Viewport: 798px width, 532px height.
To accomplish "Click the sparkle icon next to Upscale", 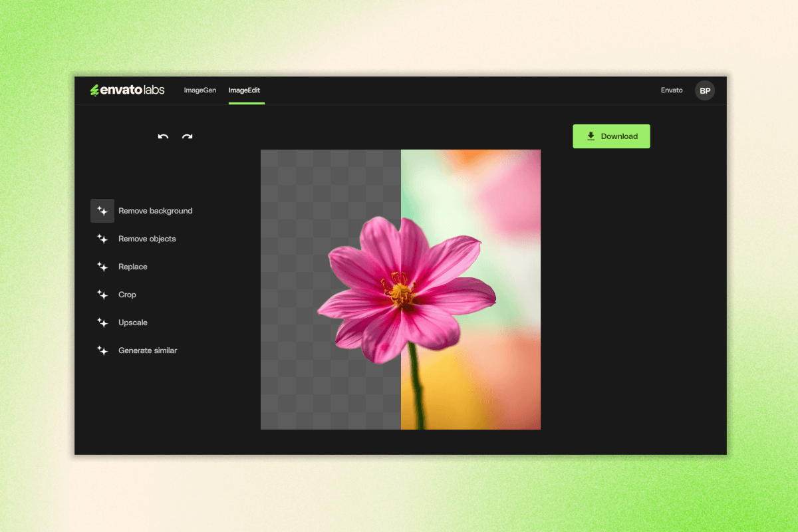I will coord(102,323).
